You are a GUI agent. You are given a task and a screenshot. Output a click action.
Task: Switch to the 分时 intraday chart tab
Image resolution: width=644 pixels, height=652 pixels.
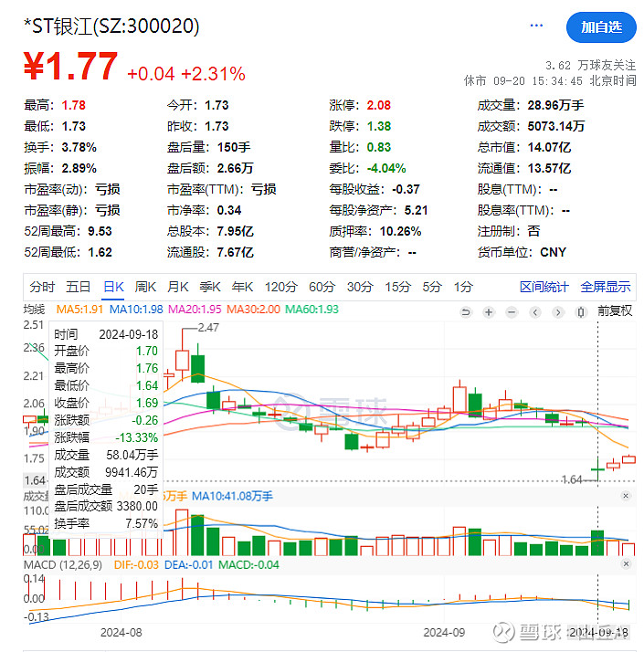pyautogui.click(x=42, y=287)
